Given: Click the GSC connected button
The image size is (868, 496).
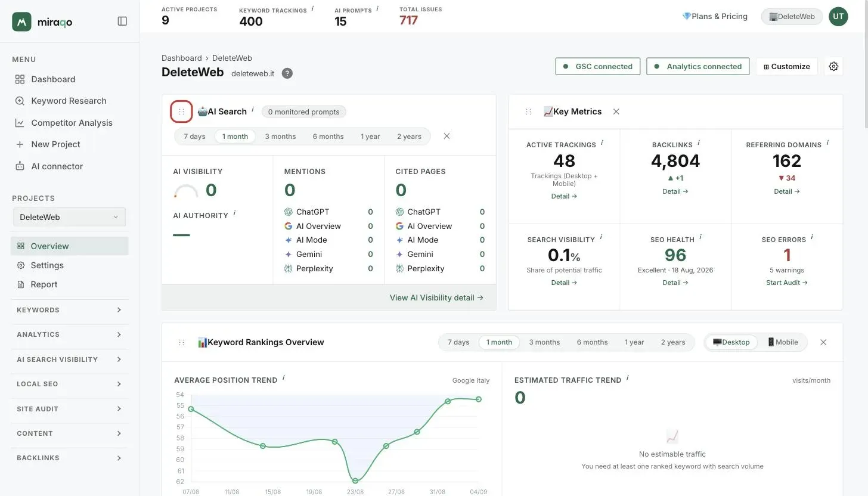Looking at the screenshot, I should pyautogui.click(x=598, y=66).
